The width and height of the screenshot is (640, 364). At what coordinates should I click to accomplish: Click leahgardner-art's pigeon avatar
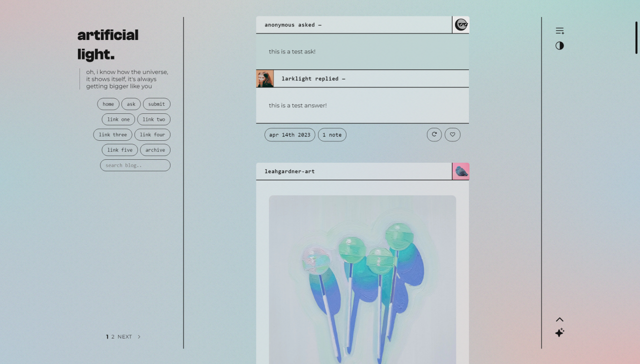click(x=461, y=171)
